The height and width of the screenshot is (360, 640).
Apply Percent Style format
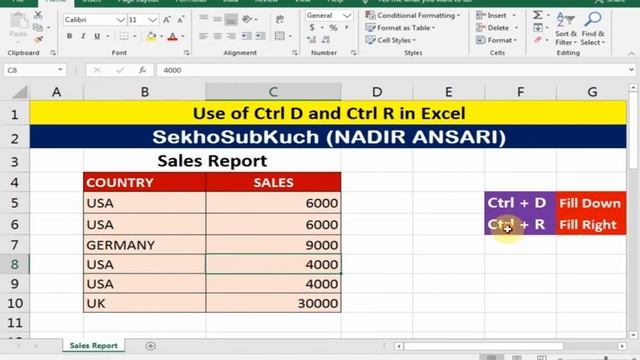tap(333, 28)
